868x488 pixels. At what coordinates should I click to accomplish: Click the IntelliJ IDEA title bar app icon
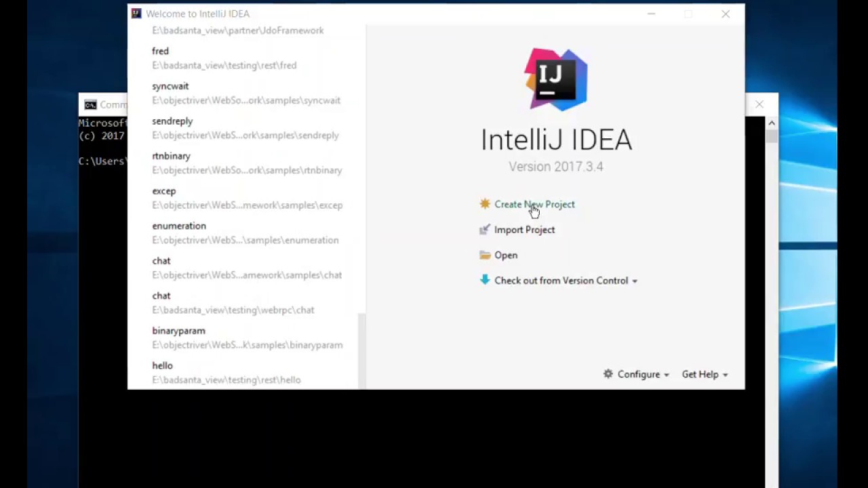tap(136, 14)
